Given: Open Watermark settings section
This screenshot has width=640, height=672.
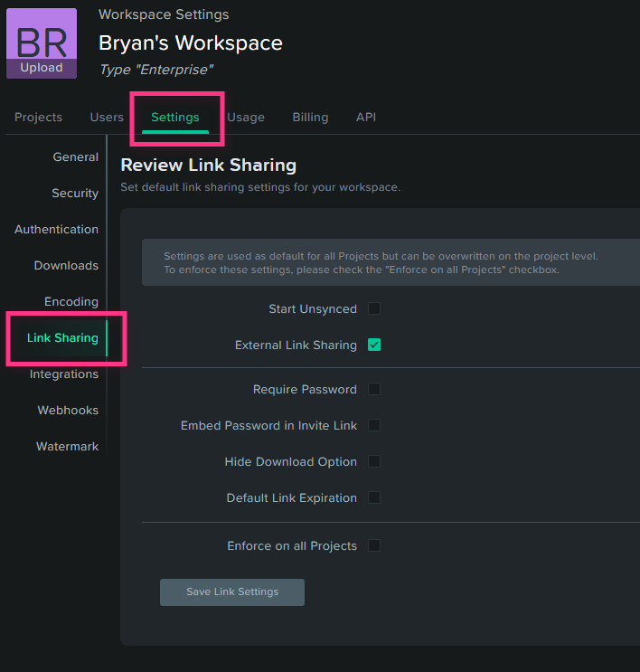Looking at the screenshot, I should pyautogui.click(x=67, y=447).
